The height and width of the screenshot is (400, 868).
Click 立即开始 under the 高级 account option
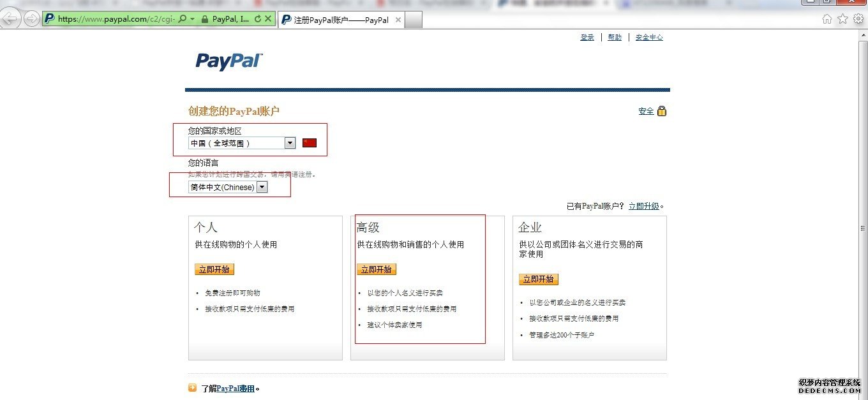(376, 269)
